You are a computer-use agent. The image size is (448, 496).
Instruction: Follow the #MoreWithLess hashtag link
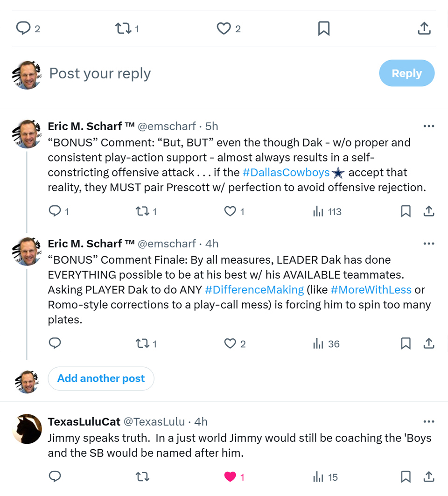371,290
